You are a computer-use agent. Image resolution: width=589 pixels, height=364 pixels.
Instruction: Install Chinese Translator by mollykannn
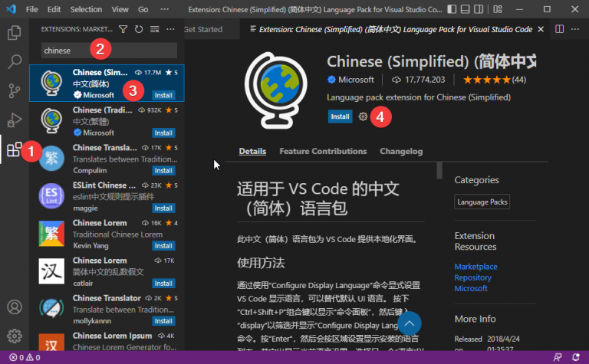point(163,321)
